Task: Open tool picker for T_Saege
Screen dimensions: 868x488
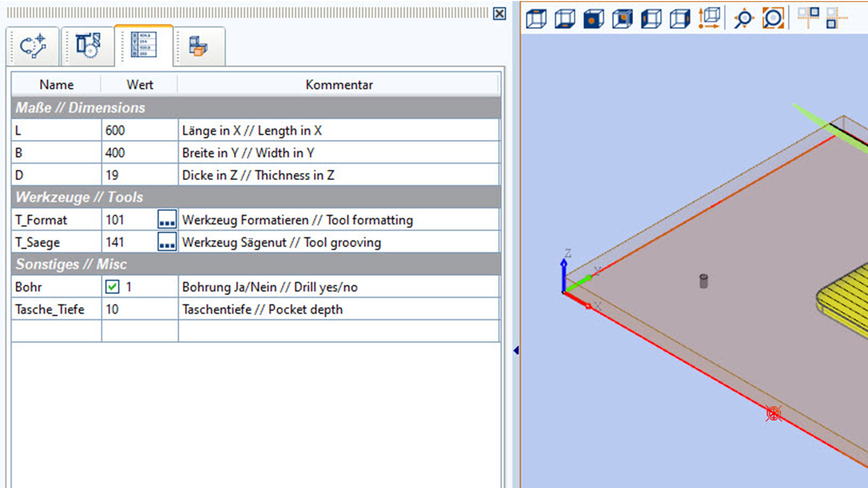Action: point(167,242)
